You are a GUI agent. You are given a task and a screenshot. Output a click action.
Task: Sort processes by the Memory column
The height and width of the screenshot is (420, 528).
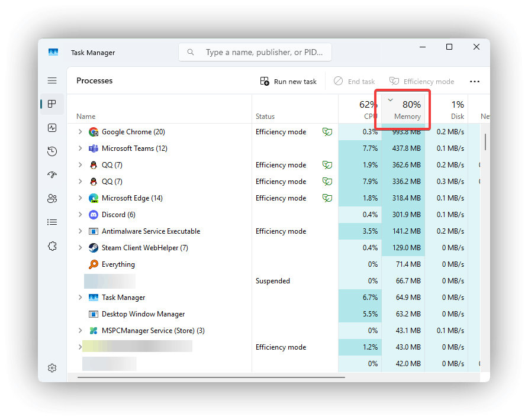(403, 109)
